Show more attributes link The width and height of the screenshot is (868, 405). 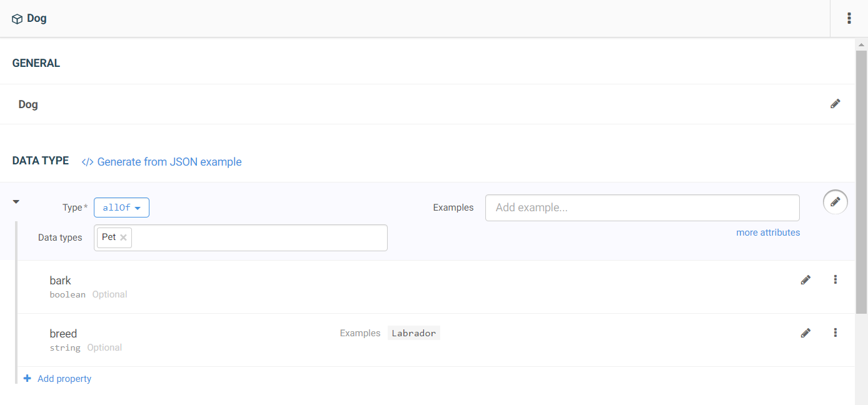click(x=768, y=232)
